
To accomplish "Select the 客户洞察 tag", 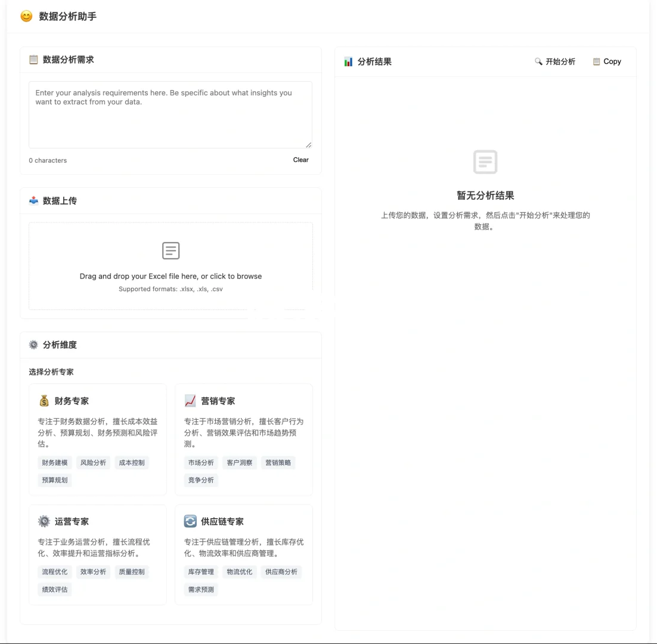I will [x=239, y=463].
